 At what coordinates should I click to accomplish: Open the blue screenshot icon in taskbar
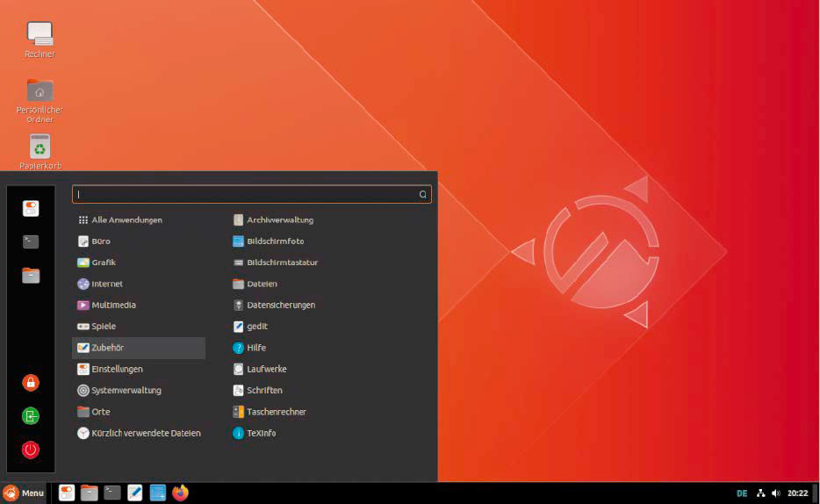pyautogui.click(x=157, y=493)
